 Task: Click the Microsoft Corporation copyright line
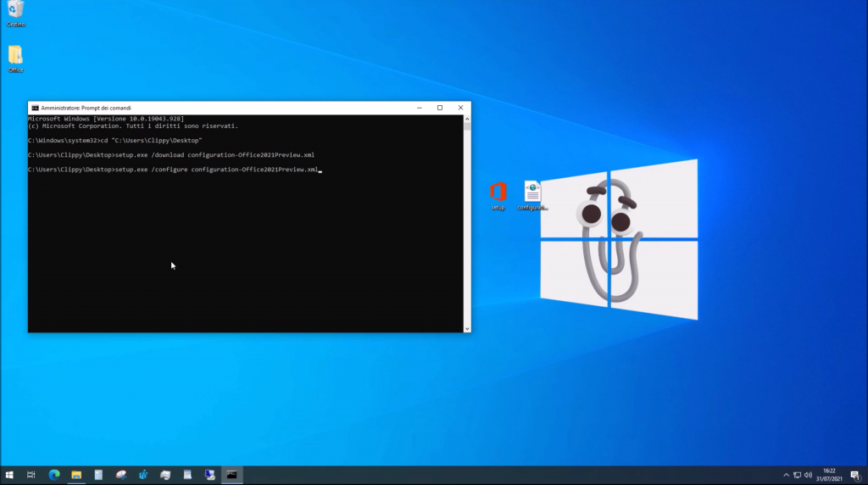133,126
